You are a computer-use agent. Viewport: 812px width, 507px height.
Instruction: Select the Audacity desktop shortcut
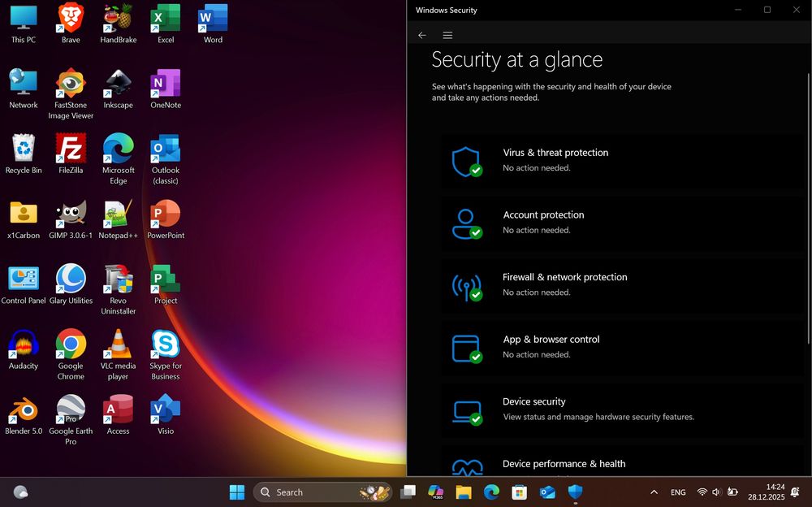pyautogui.click(x=24, y=350)
